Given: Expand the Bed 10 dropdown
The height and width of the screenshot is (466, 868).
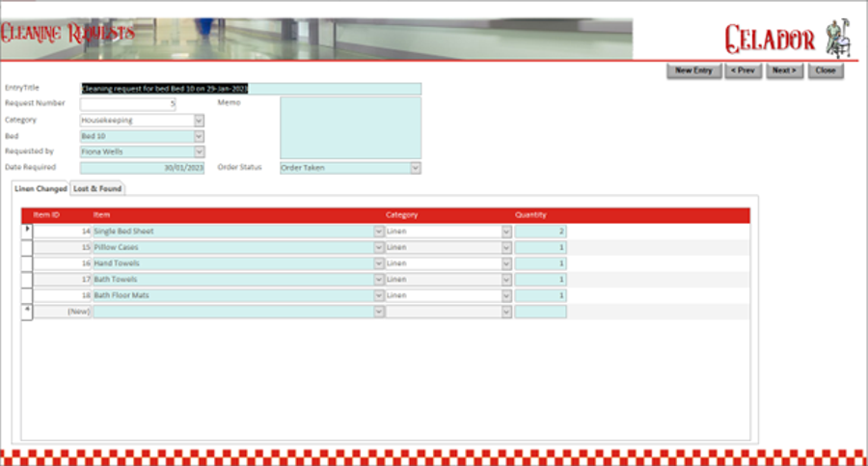Looking at the screenshot, I should 199,136.
